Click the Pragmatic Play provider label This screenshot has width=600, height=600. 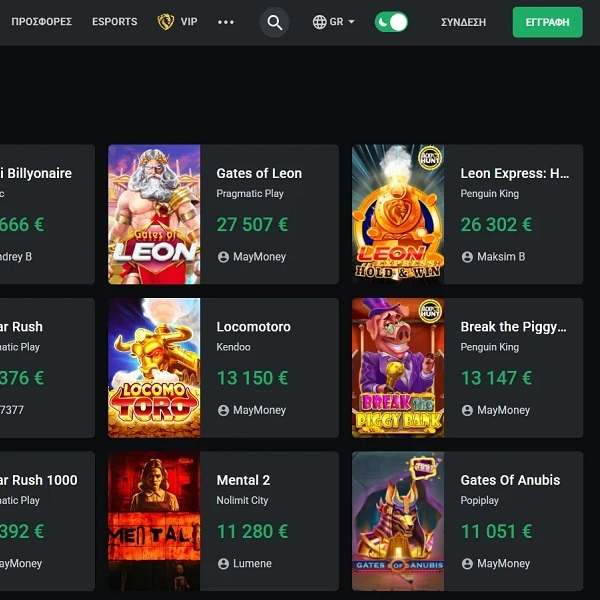click(x=250, y=194)
